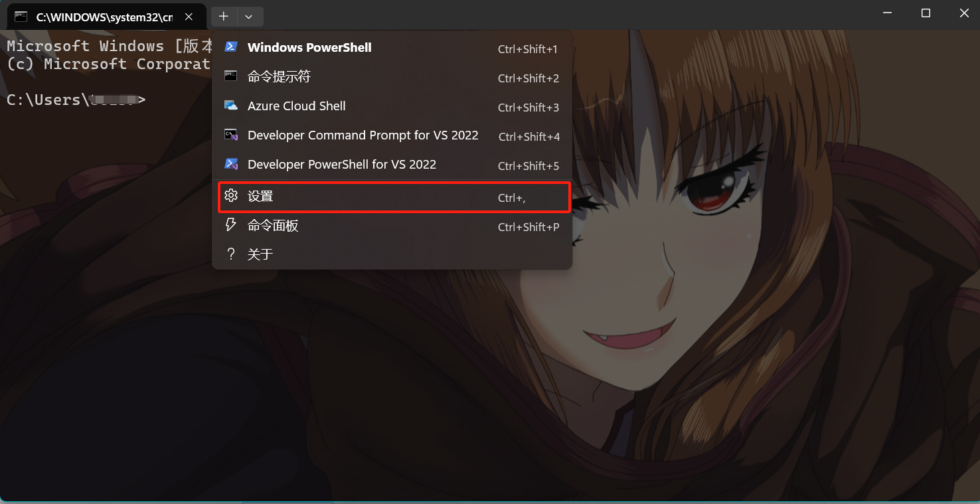980x504 pixels.
Task: Click the Microsoft Windows version line
Action: point(110,46)
